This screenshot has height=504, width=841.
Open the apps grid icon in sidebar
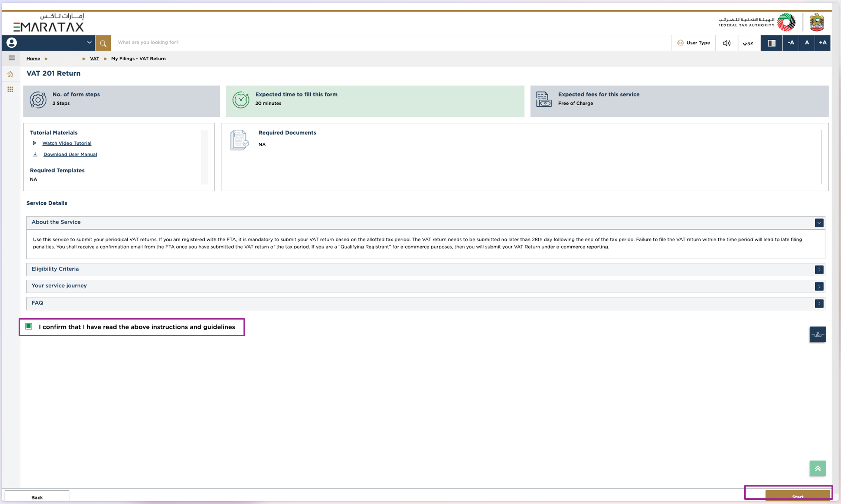10,90
